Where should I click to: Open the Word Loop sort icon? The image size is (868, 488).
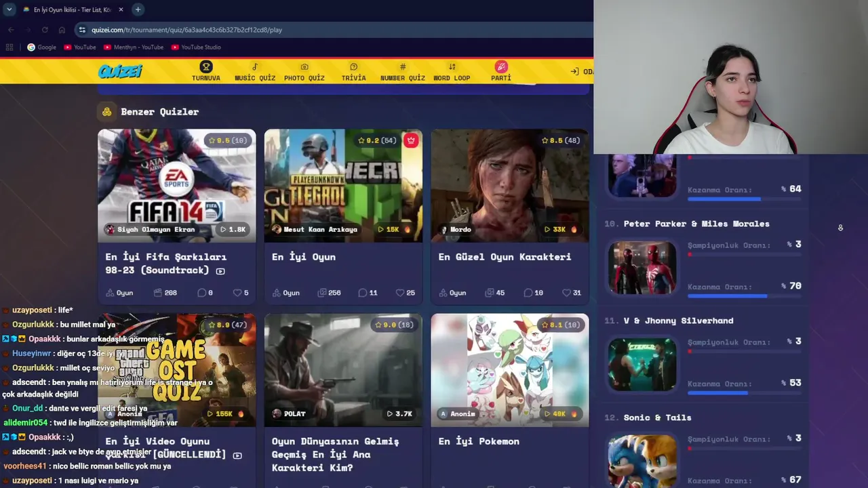(452, 66)
